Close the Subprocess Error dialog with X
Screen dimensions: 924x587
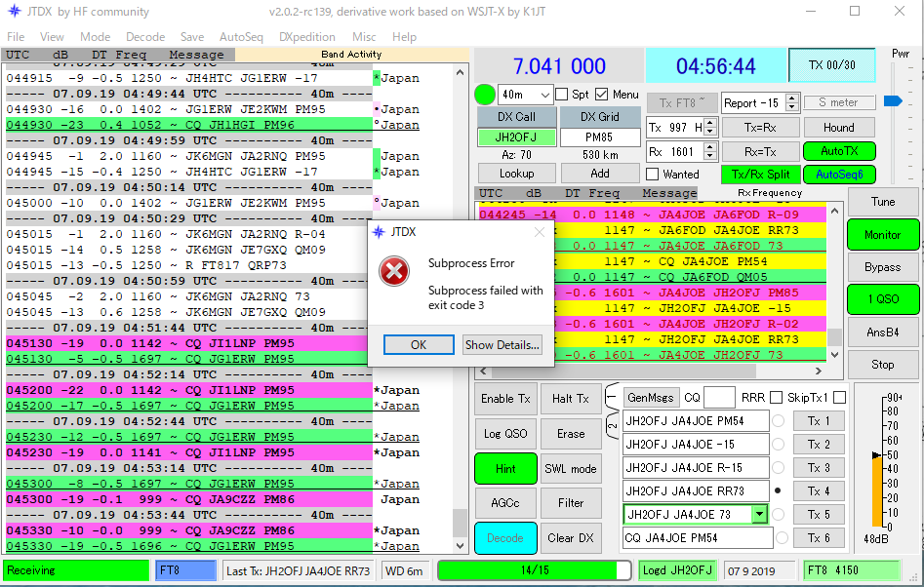tap(539, 233)
